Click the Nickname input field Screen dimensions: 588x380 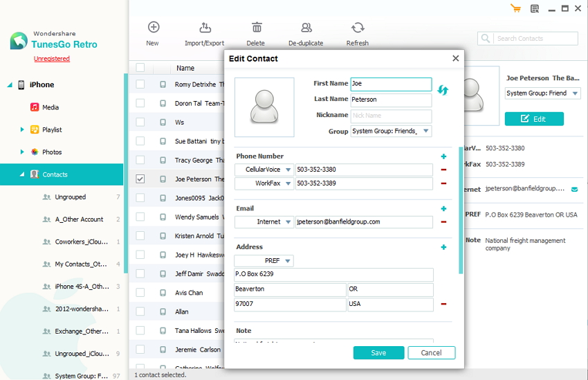pos(391,116)
